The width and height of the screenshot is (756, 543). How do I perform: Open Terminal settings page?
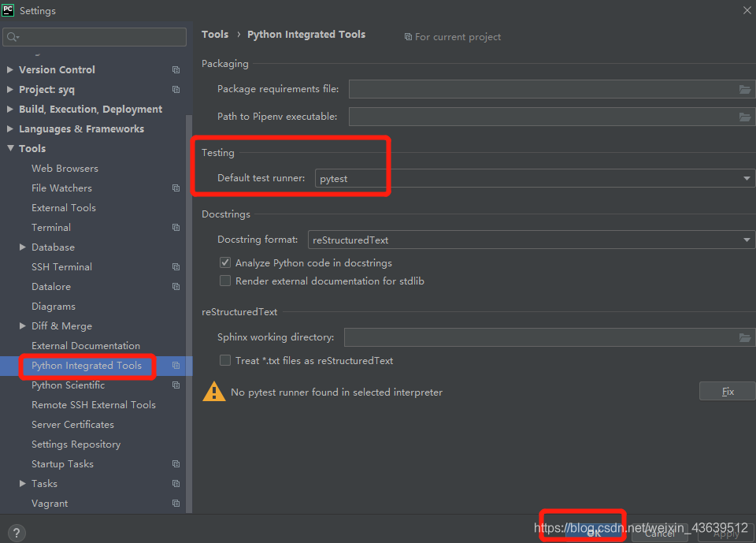51,227
